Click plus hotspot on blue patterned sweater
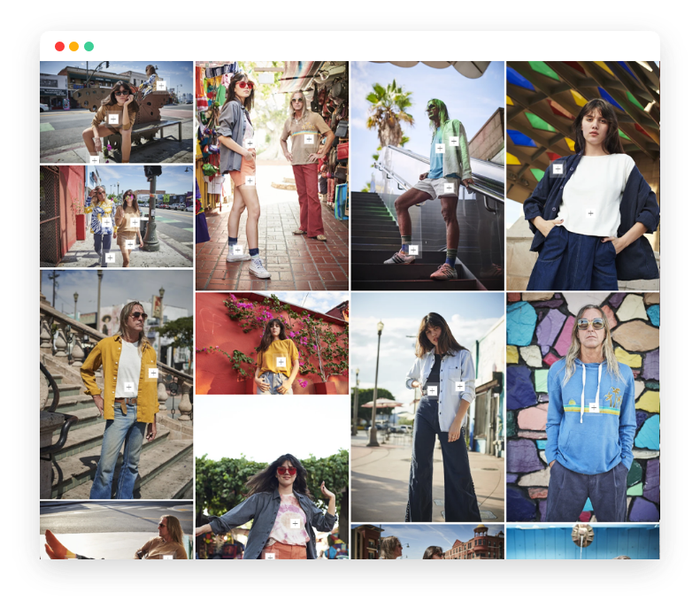 coord(106,222)
